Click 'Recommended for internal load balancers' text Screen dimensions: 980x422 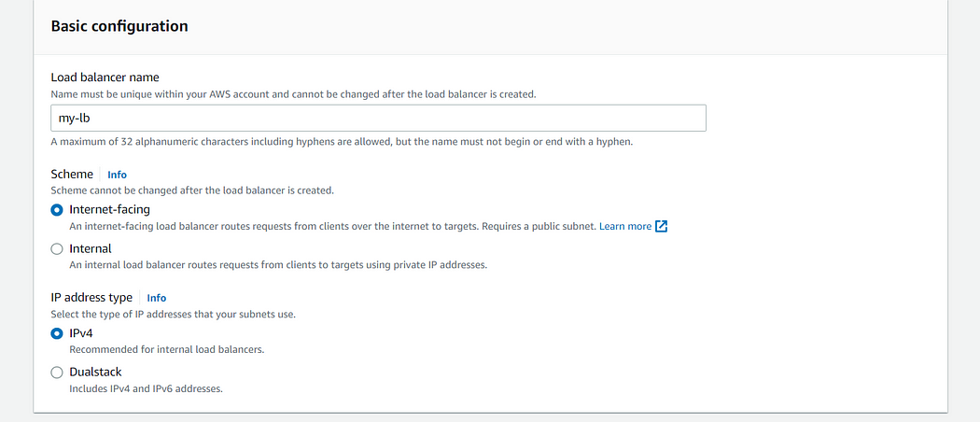click(x=166, y=349)
